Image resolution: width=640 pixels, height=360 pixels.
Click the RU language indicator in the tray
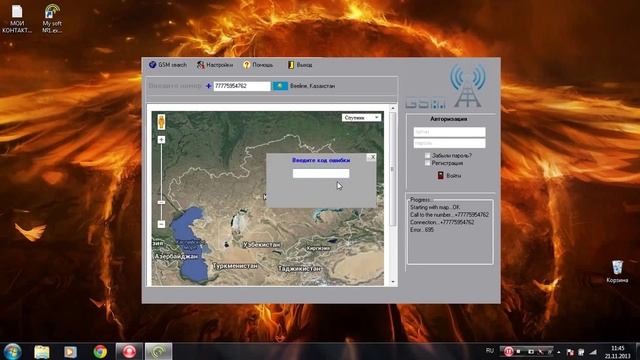coord(490,351)
